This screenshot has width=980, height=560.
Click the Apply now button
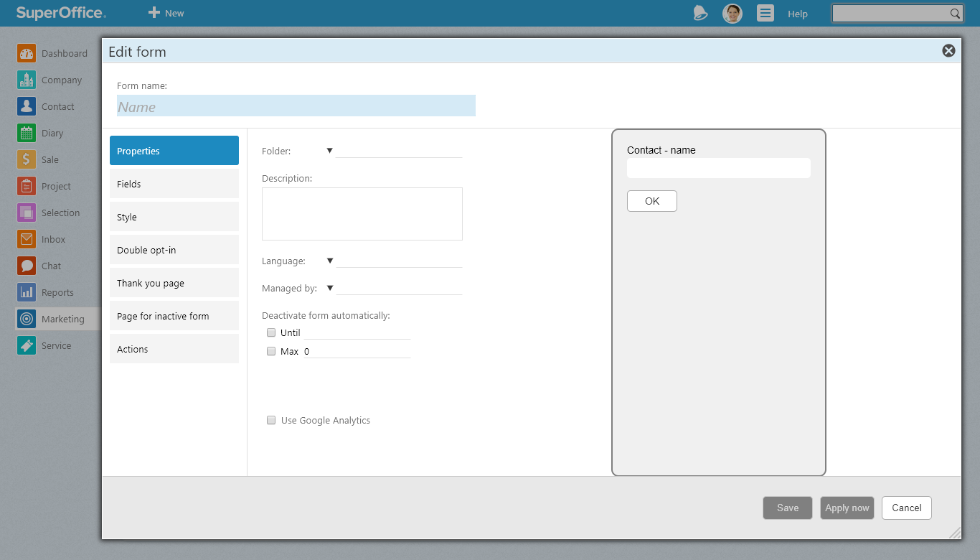tap(847, 508)
